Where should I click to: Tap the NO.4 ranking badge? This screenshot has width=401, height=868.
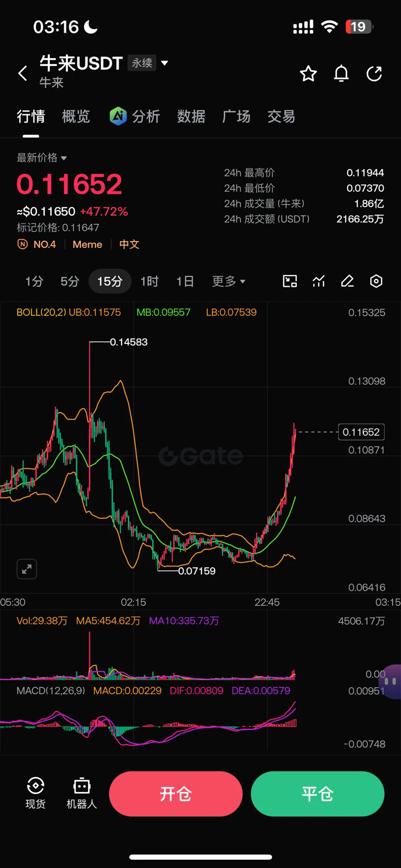click(x=37, y=245)
